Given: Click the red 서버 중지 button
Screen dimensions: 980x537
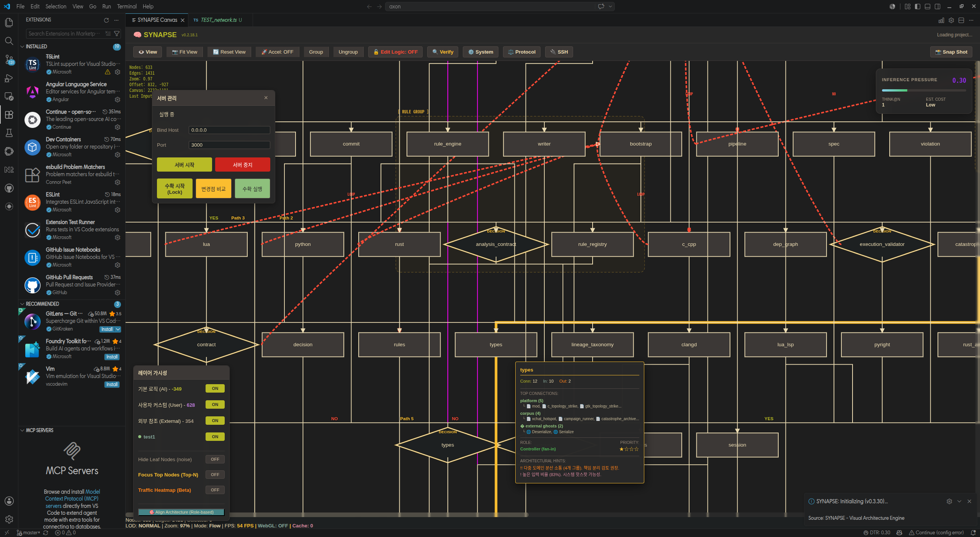Looking at the screenshot, I should pyautogui.click(x=243, y=165).
